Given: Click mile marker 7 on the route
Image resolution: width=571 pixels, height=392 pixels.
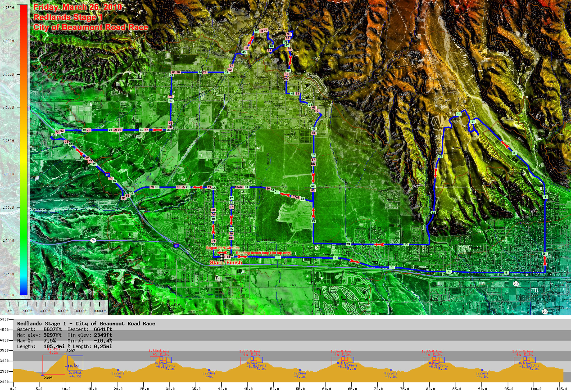Looking at the screenshot, I should coord(545,197).
